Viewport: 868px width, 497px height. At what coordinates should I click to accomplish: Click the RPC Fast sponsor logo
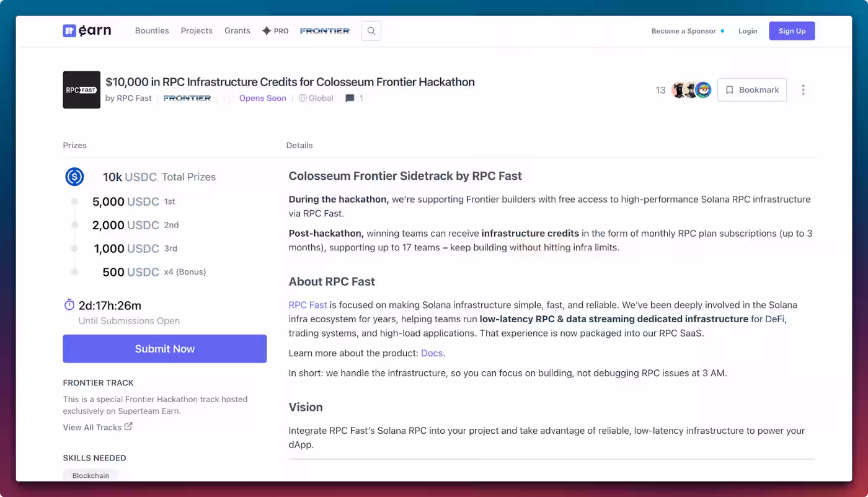click(x=81, y=90)
